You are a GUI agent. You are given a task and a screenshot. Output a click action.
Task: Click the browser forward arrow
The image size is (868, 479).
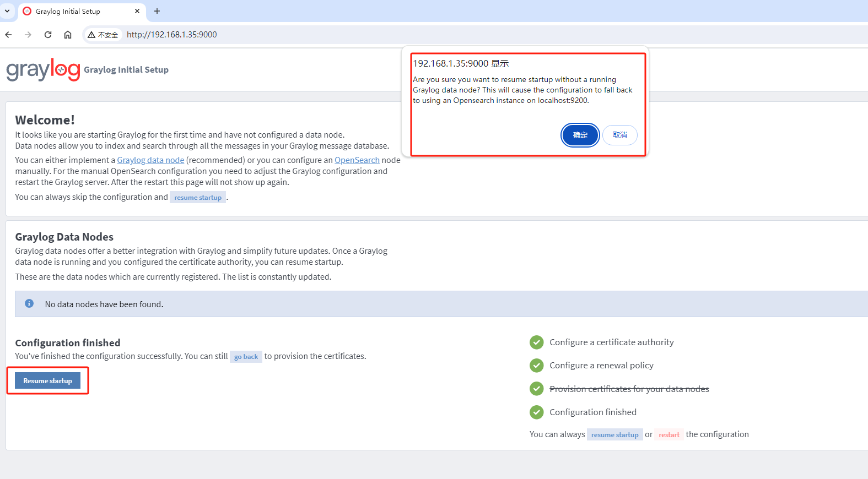pos(28,35)
